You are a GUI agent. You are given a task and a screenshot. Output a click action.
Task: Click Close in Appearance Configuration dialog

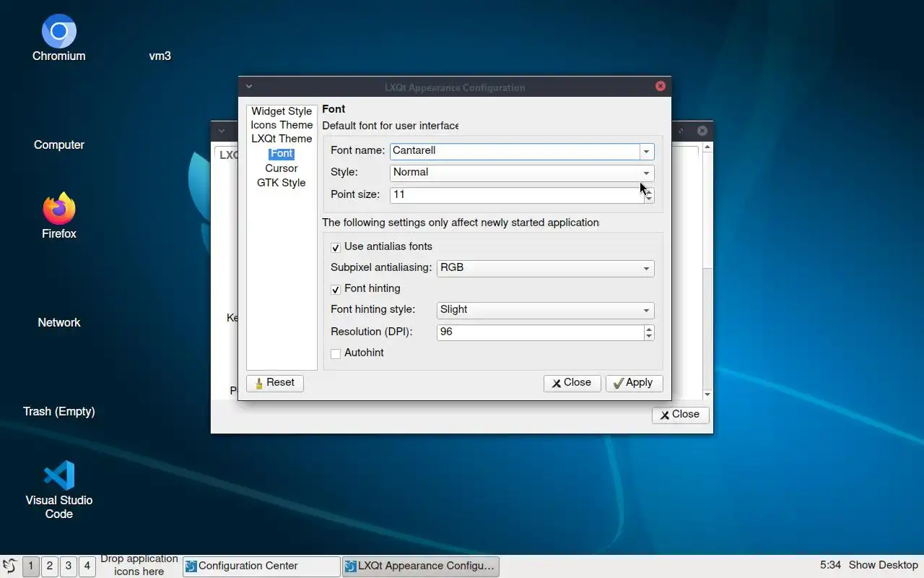[572, 383]
